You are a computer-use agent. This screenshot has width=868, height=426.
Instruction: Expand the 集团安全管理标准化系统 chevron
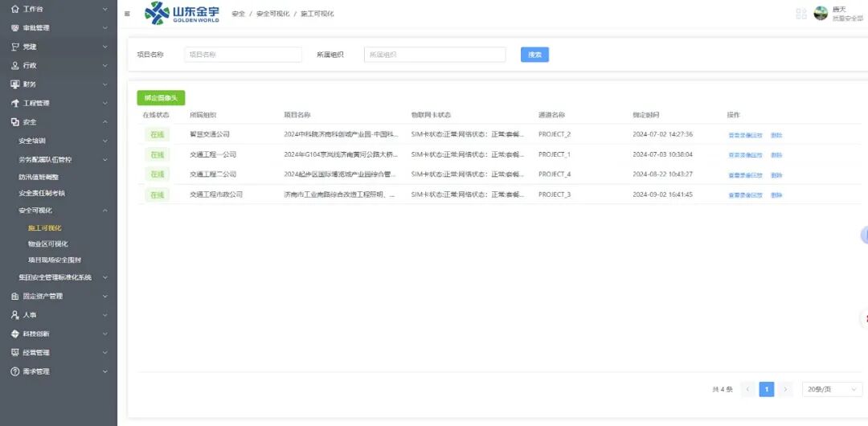tap(105, 277)
